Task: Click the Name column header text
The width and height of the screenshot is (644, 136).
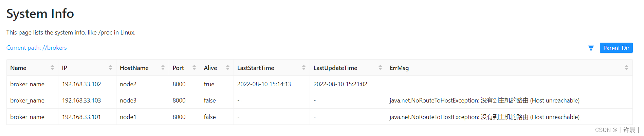Action: click(x=18, y=68)
